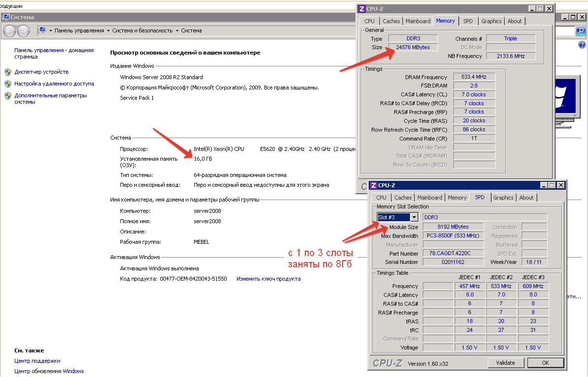Open Диспетчер устройств link
Image resolution: width=588 pixels, height=377 pixels.
tap(42, 72)
